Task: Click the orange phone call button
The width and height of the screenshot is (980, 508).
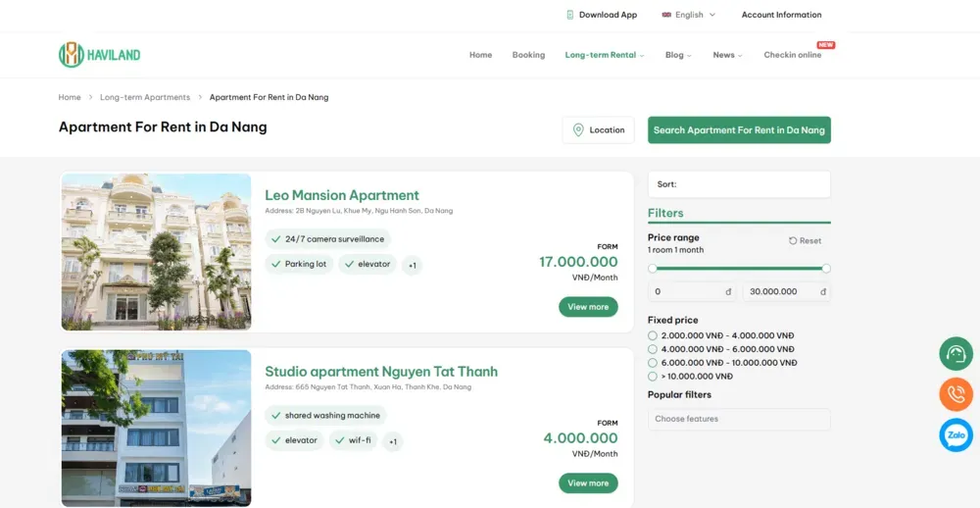Action: pos(955,394)
